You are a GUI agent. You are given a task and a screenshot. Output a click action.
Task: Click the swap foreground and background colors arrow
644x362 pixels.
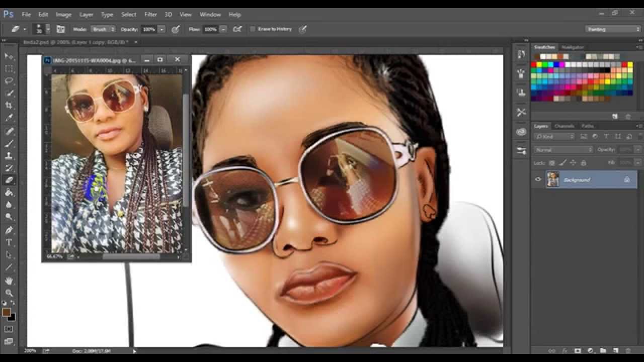coord(13,303)
